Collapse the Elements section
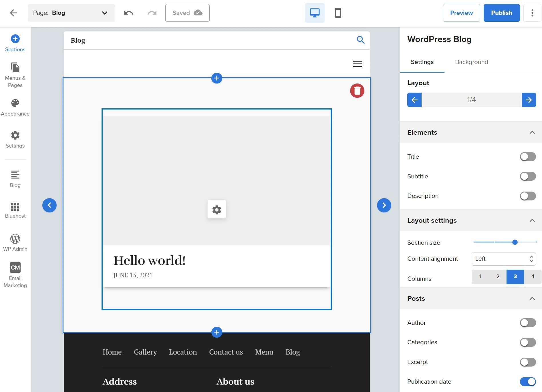542x392 pixels. click(x=532, y=132)
